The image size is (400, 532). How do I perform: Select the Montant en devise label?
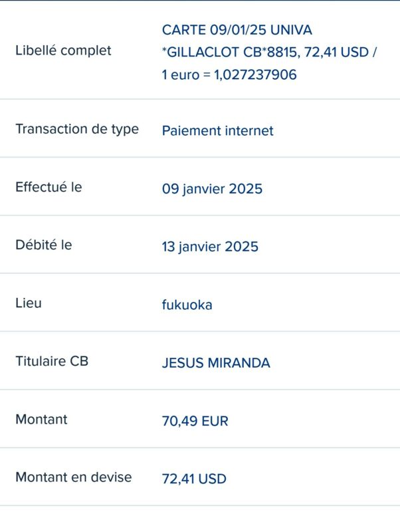click(x=74, y=477)
